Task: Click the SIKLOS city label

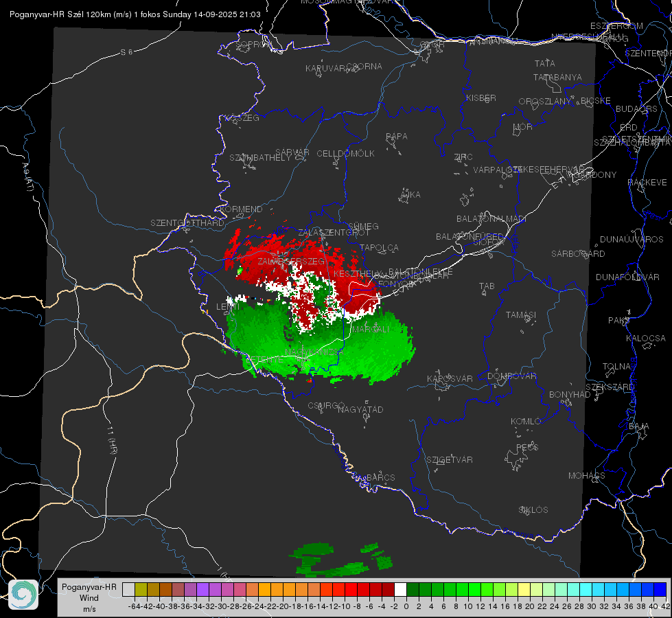Action: 533,510
